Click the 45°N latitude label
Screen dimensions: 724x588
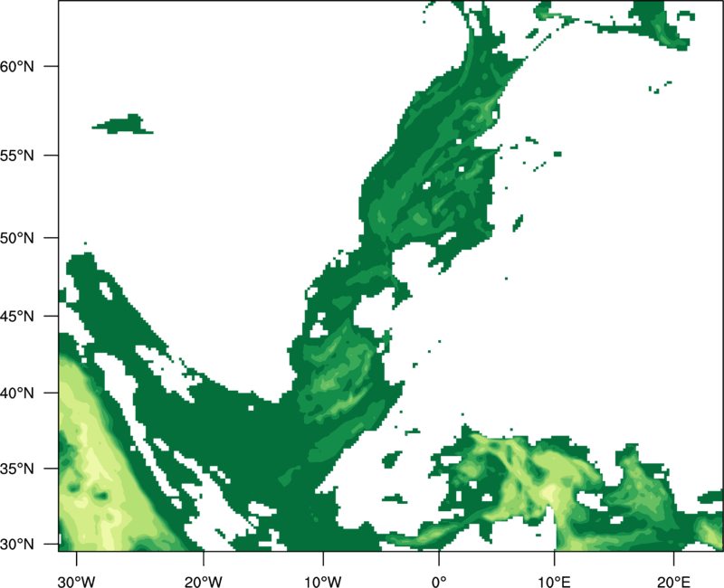tap(16, 316)
